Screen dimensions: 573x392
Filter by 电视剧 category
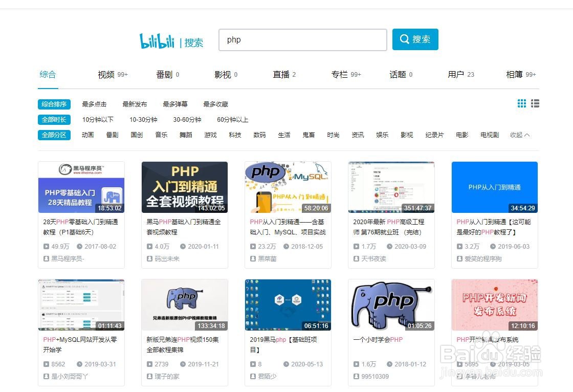pos(490,135)
